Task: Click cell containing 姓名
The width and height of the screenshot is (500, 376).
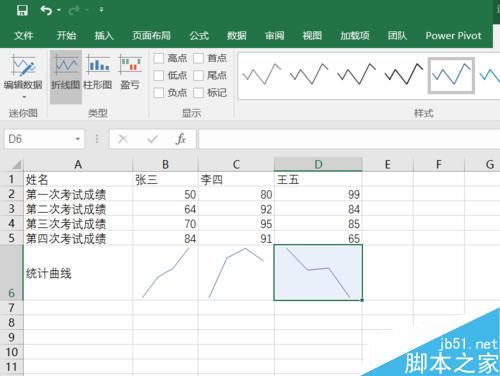Action: 78,180
